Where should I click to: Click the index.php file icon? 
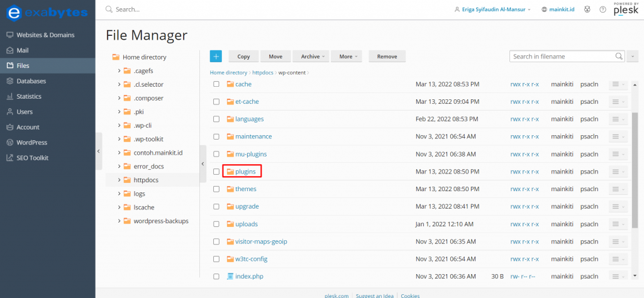point(230,276)
